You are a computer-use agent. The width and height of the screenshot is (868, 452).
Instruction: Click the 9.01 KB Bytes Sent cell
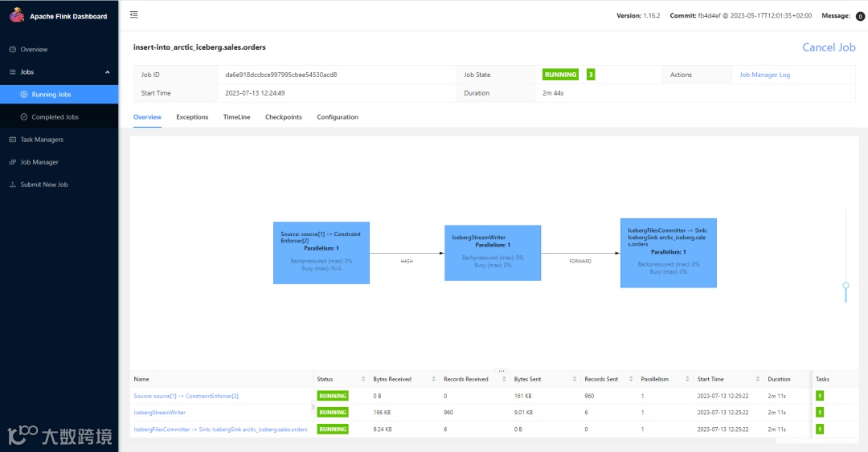coord(523,413)
